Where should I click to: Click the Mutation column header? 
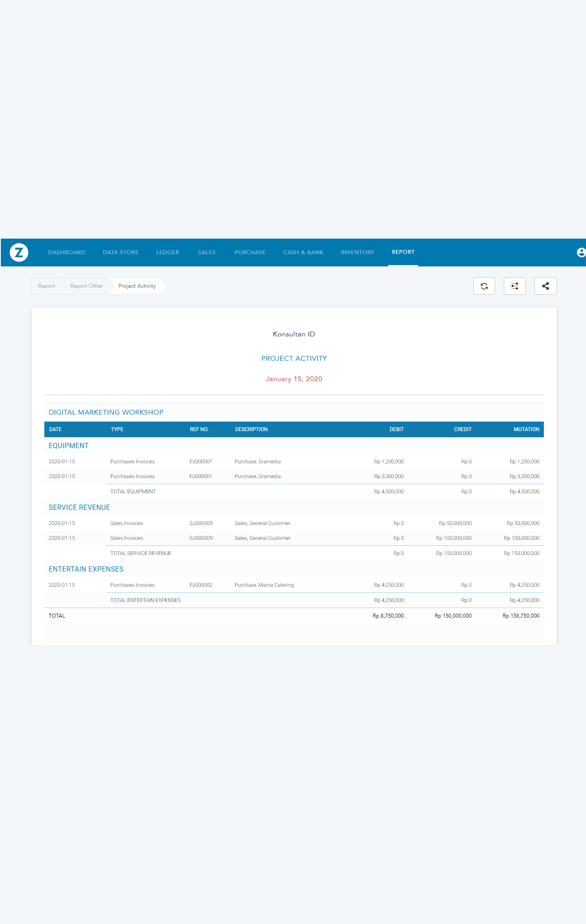click(526, 429)
